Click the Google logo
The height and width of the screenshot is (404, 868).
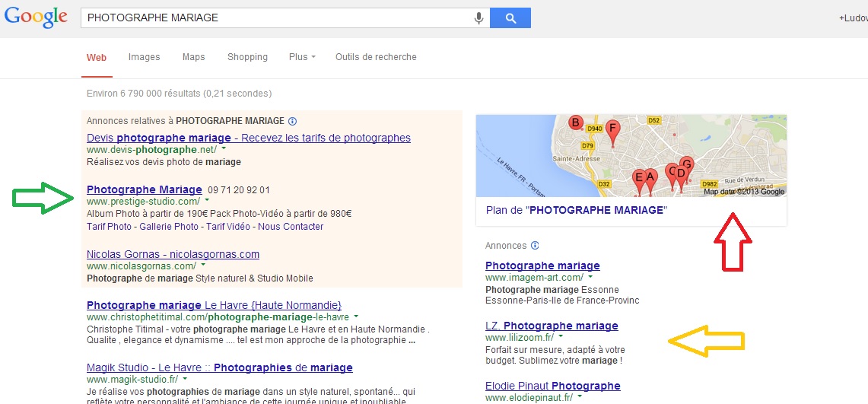[36, 18]
